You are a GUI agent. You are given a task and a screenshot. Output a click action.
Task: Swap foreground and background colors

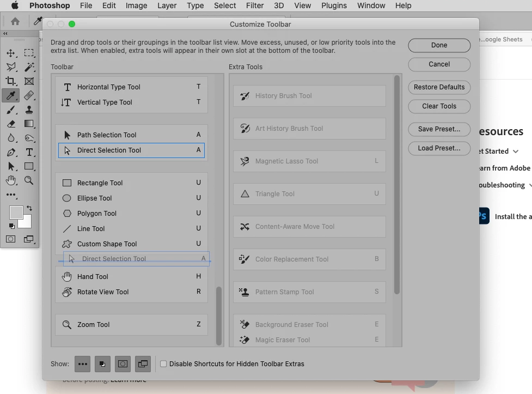point(29,208)
